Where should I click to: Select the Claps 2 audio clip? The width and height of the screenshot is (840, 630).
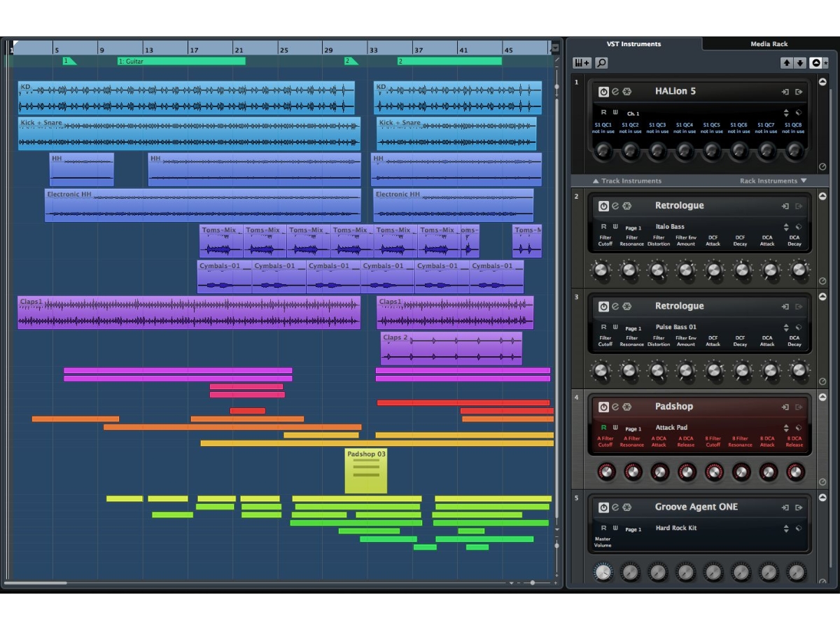pos(451,349)
